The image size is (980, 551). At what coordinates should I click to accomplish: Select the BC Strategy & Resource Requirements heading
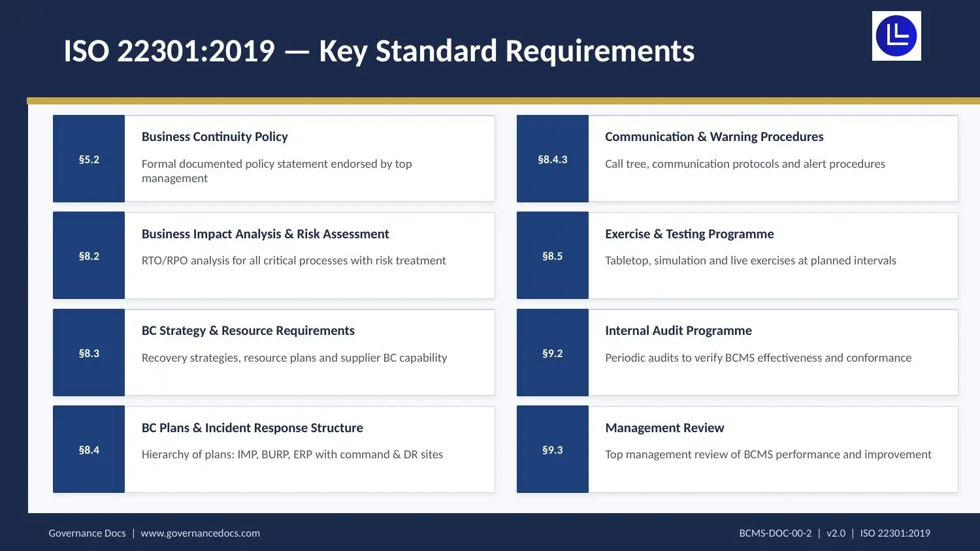point(248,330)
